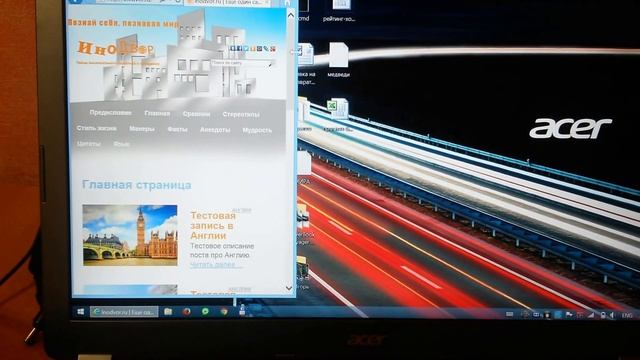Click the ИноДвор site logo
This screenshot has height=360, width=640.
[116, 49]
